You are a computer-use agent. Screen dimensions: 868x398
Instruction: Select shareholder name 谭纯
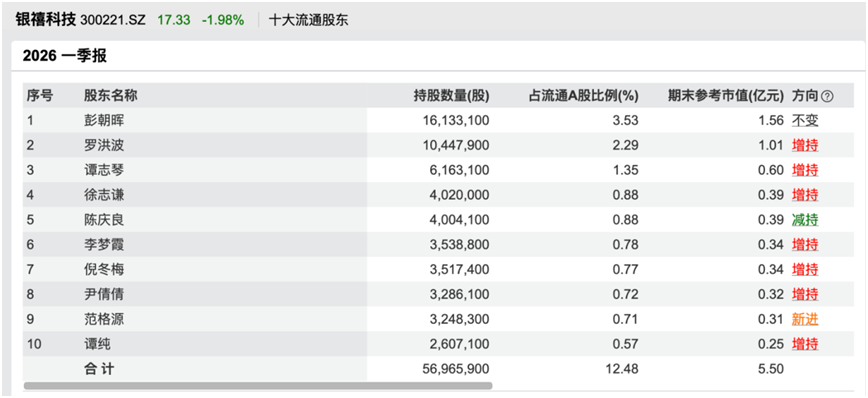click(97, 344)
